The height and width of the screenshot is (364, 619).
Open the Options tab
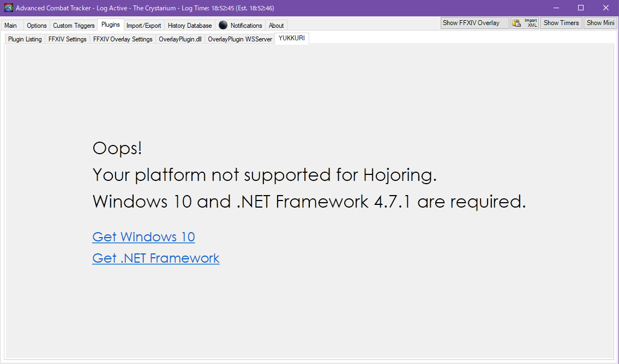(x=36, y=25)
